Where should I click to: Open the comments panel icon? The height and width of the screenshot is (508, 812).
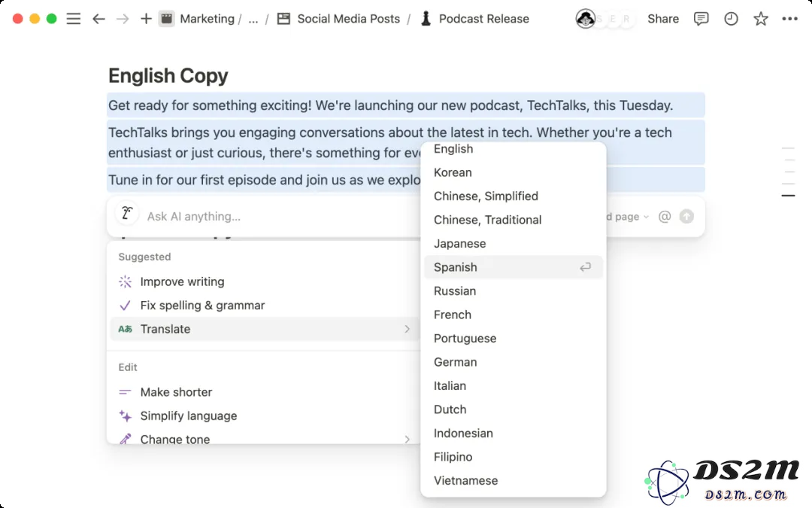pos(701,19)
